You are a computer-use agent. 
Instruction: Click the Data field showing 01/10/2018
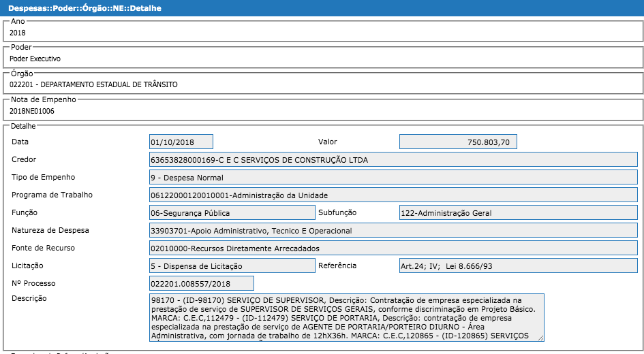pyautogui.click(x=181, y=142)
